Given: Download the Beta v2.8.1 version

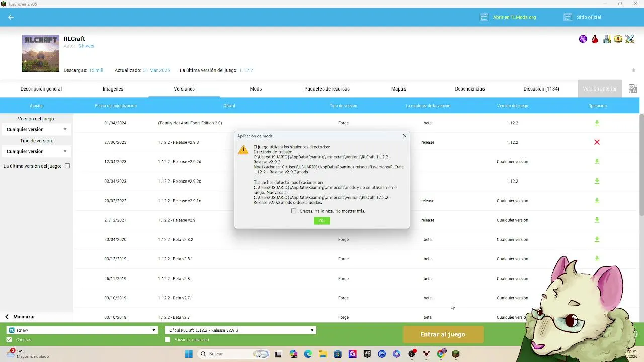Looking at the screenshot, I should tap(597, 259).
